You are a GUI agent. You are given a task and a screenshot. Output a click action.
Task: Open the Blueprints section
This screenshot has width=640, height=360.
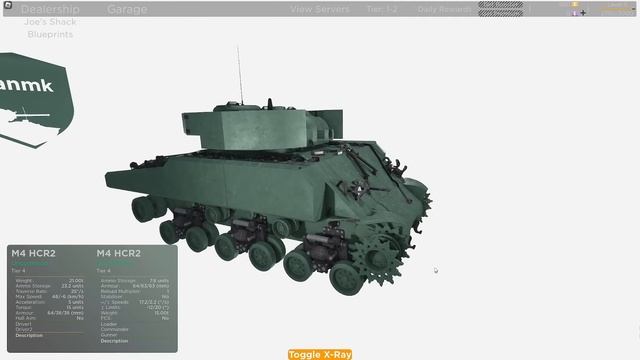tap(50, 35)
